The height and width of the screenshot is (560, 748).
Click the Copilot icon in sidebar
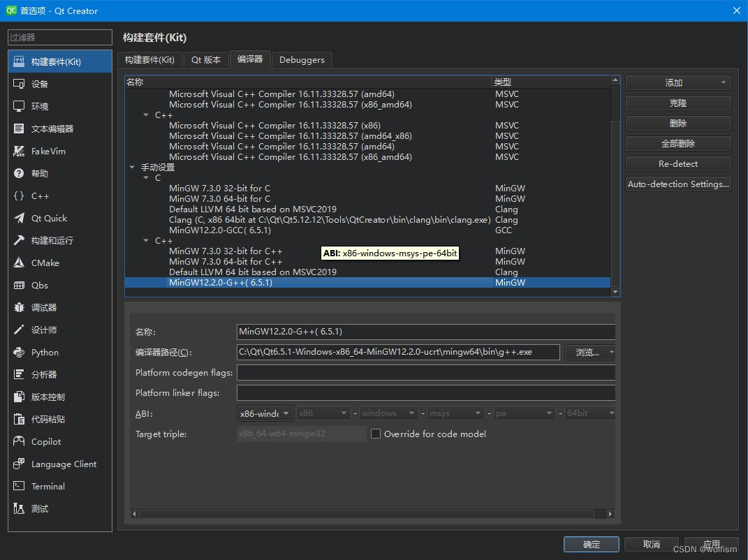[19, 441]
